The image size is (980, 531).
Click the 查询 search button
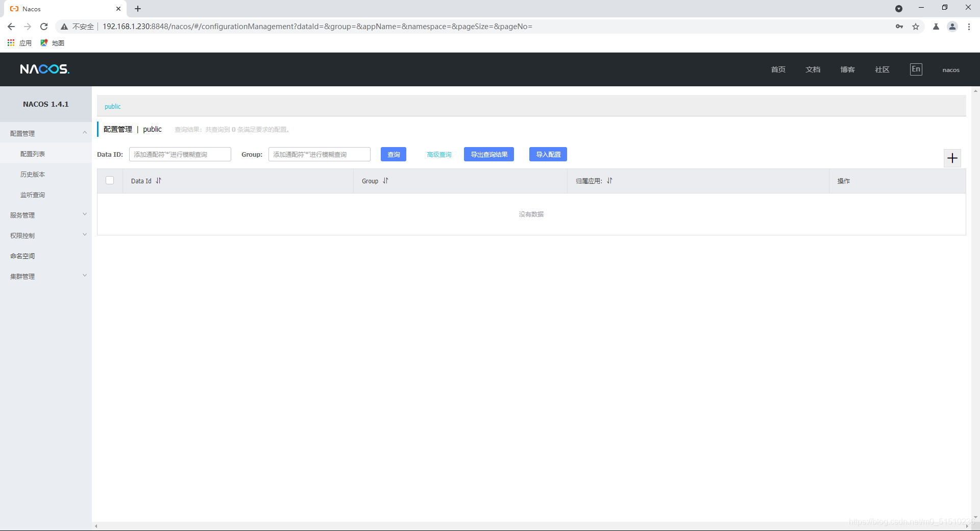click(x=394, y=154)
